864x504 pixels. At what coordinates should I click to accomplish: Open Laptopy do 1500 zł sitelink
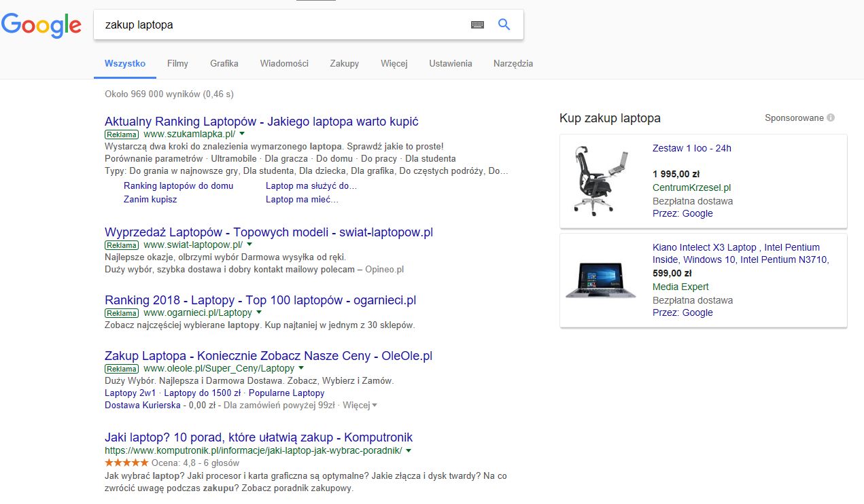[202, 393]
